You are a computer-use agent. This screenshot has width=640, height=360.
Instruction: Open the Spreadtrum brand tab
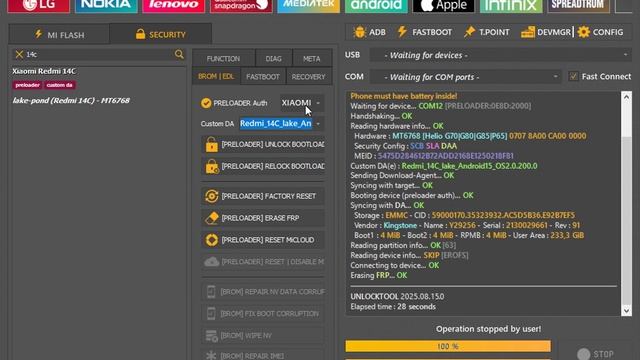578,6
